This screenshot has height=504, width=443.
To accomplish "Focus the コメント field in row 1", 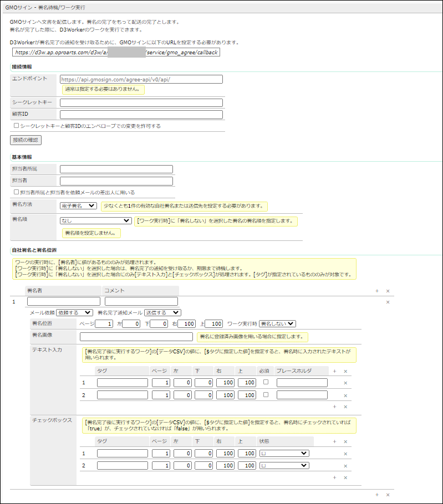I will (x=141, y=301).
